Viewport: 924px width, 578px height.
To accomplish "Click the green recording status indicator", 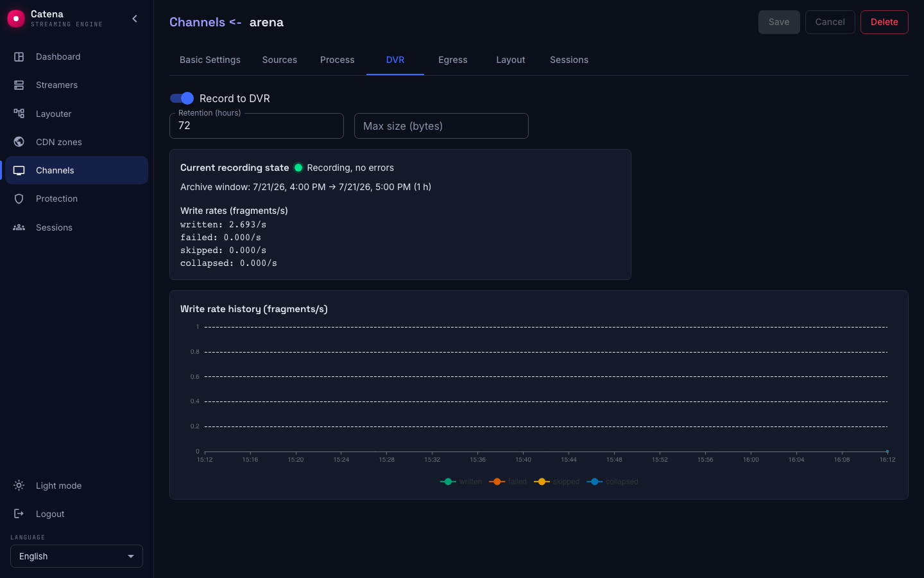I will 298,168.
